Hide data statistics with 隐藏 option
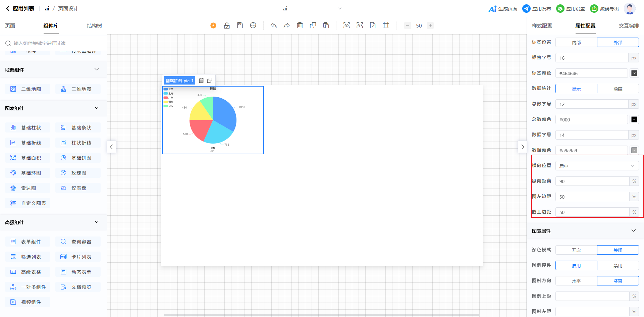This screenshot has width=644, height=317. [618, 89]
